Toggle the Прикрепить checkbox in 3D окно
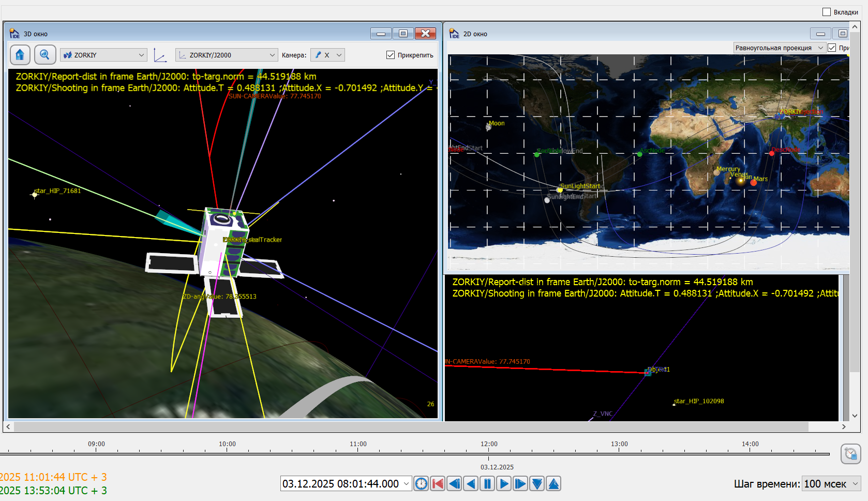The height and width of the screenshot is (501, 868). [391, 55]
